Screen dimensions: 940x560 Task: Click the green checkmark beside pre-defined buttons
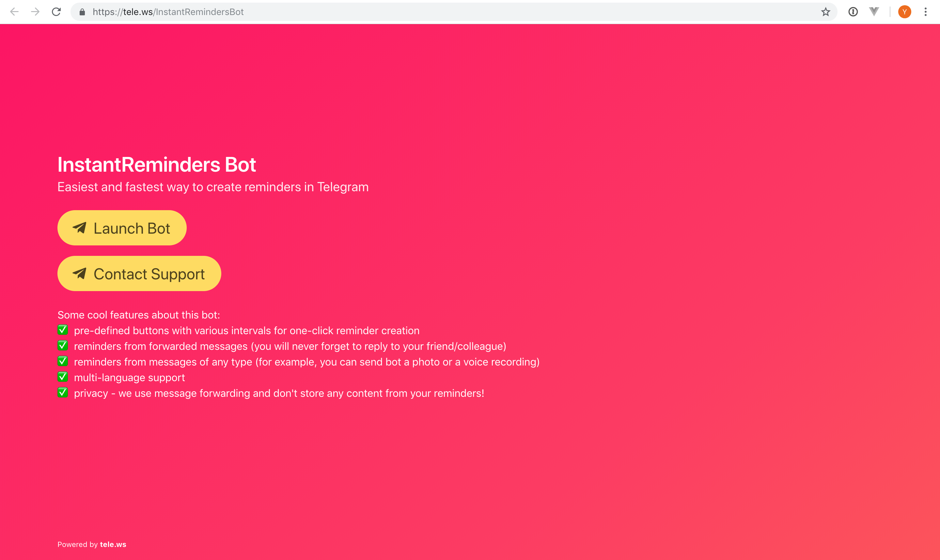point(63,330)
